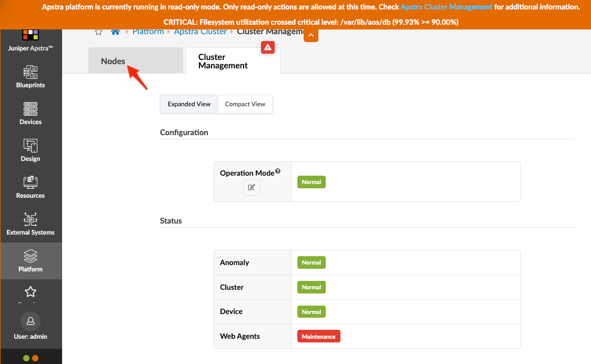The height and width of the screenshot is (364, 591).
Task: Click the Juniper Apstra logo
Action: (31, 35)
